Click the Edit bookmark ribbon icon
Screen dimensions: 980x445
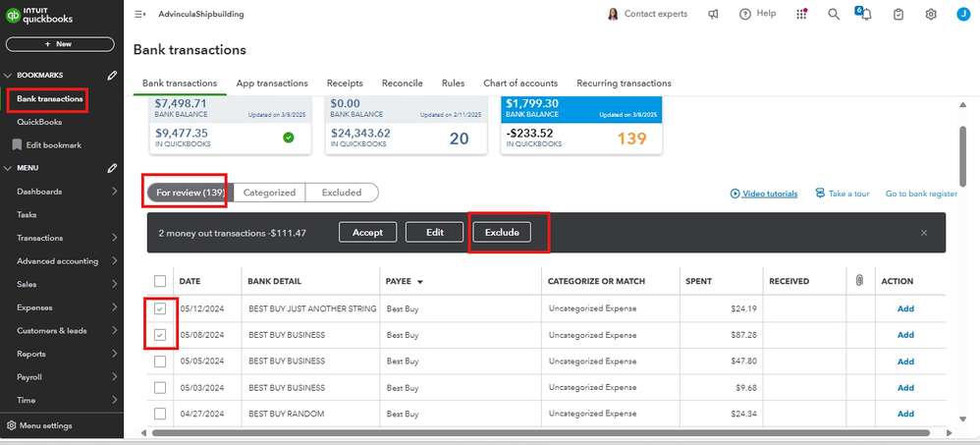(17, 145)
